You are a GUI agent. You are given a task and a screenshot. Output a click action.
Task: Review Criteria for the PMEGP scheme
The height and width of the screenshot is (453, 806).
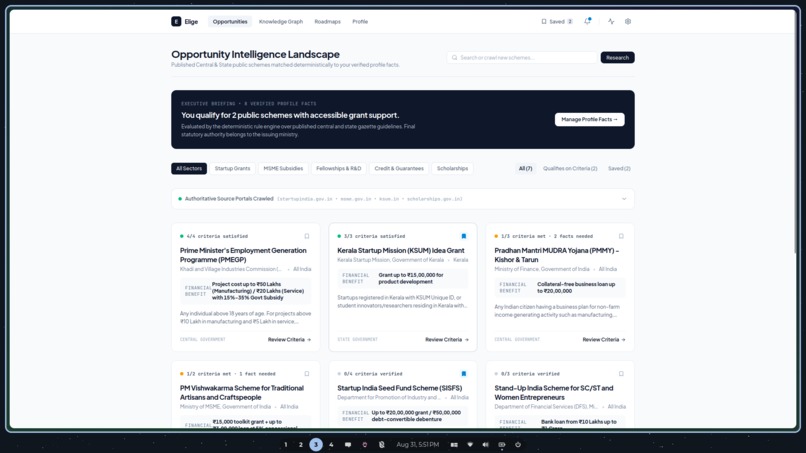coord(289,339)
